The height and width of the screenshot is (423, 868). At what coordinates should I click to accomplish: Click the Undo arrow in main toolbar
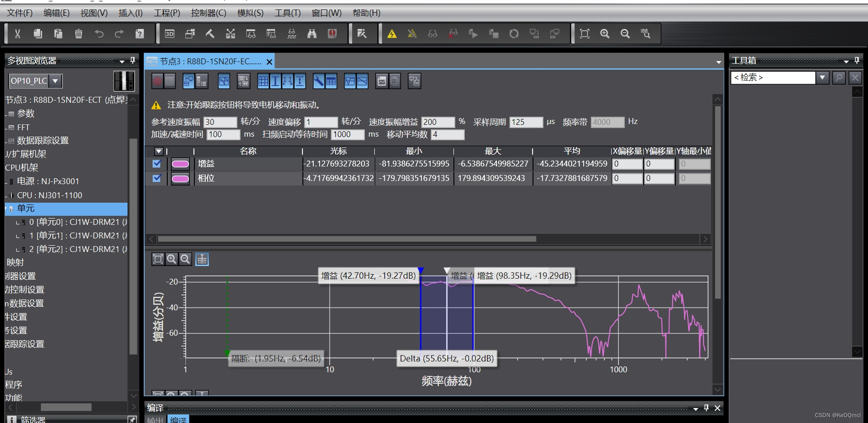point(99,33)
